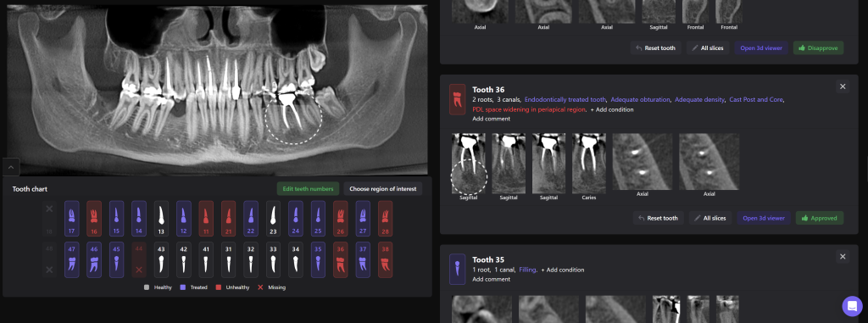Select tooth 43 in tooth chart

161,259
